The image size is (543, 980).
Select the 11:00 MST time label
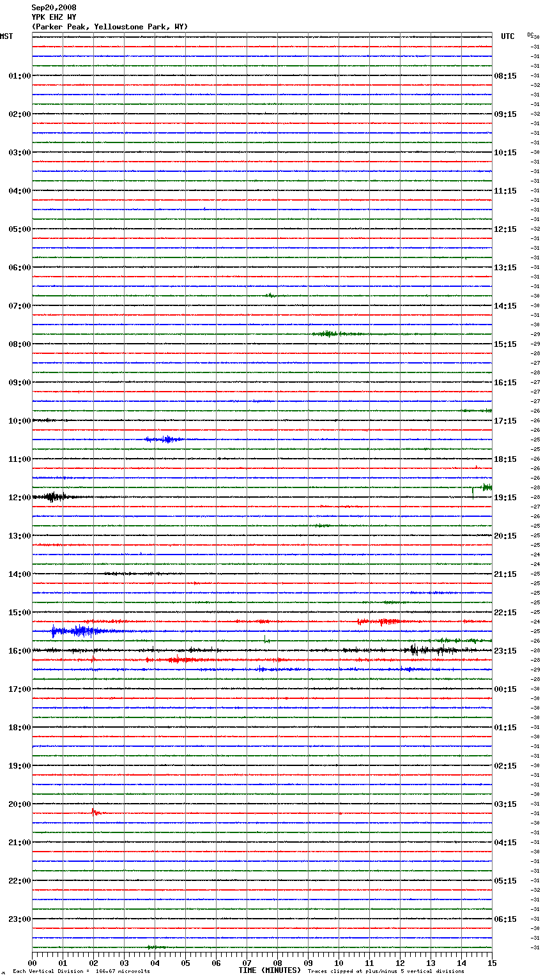coord(19,459)
